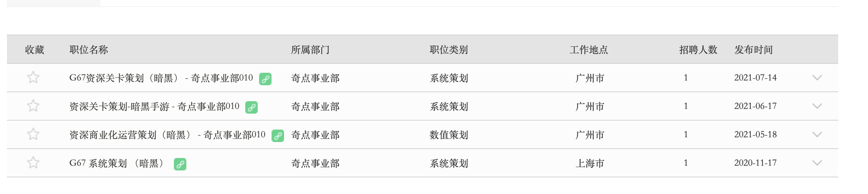Open 资深商业化运营策划（暗黑）job posting

point(167,135)
